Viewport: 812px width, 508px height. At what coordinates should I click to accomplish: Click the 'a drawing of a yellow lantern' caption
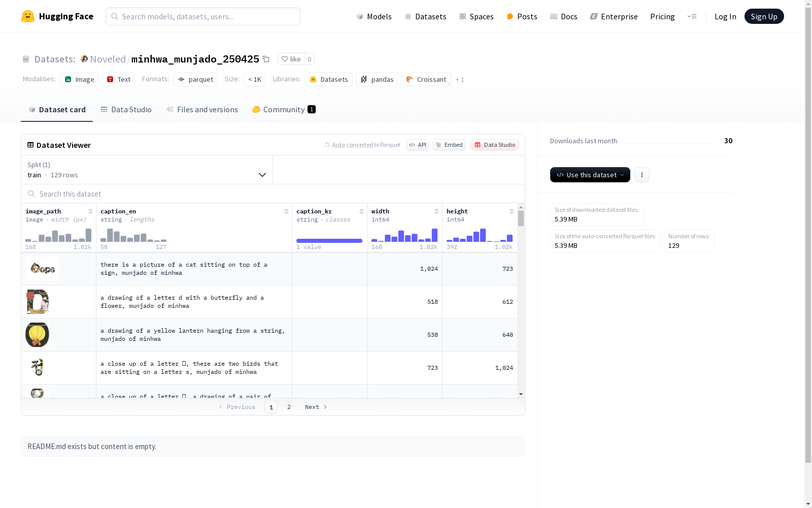193,335
